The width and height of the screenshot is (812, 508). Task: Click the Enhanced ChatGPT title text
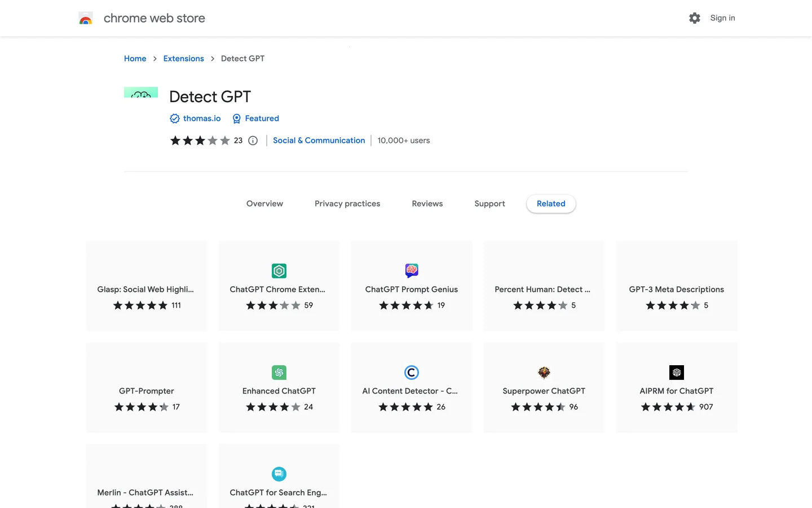click(279, 391)
